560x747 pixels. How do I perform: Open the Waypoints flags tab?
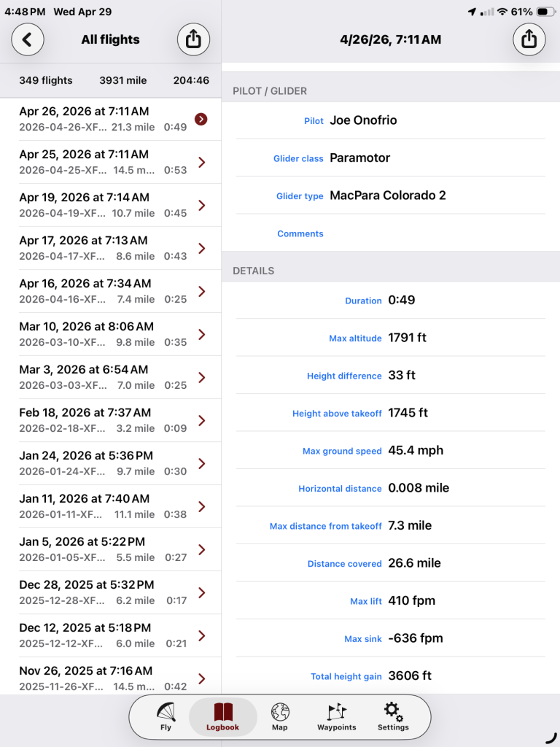click(x=336, y=716)
